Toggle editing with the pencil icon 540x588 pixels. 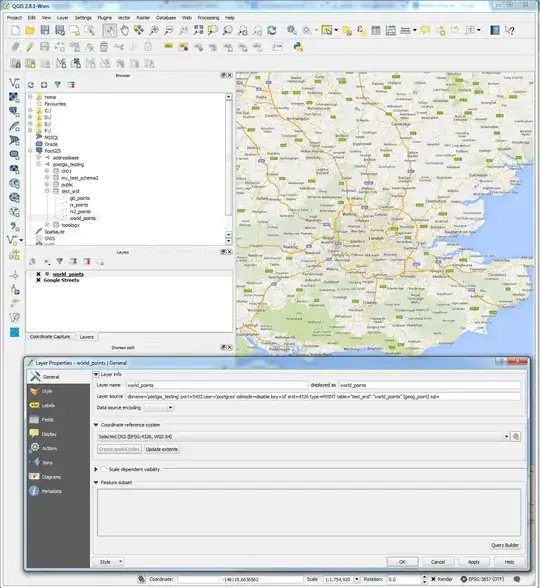tap(30, 47)
